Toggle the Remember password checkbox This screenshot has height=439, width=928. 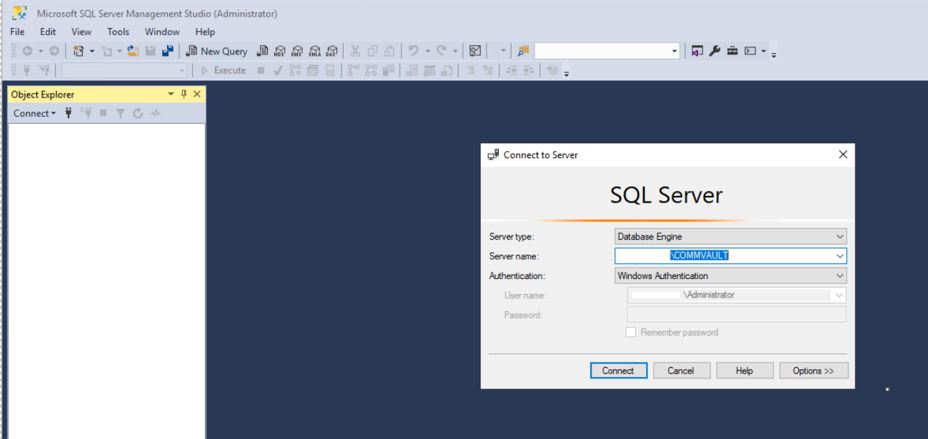(x=630, y=333)
